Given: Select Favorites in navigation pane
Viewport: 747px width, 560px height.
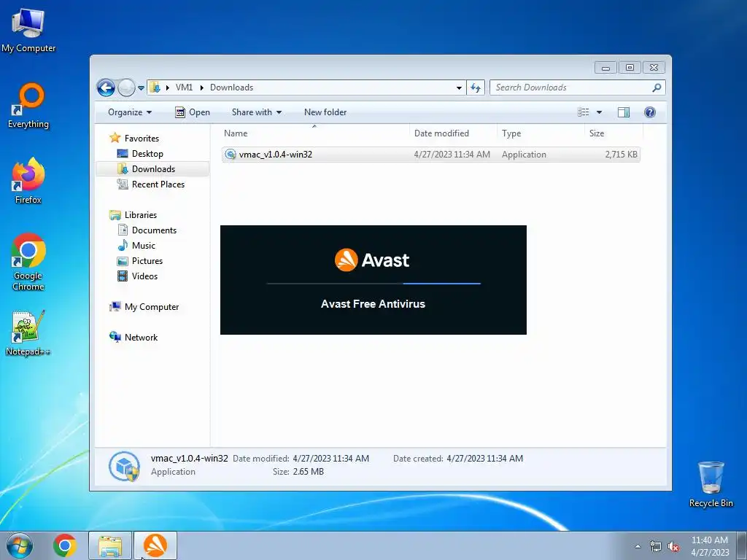Looking at the screenshot, I should pyautogui.click(x=142, y=139).
